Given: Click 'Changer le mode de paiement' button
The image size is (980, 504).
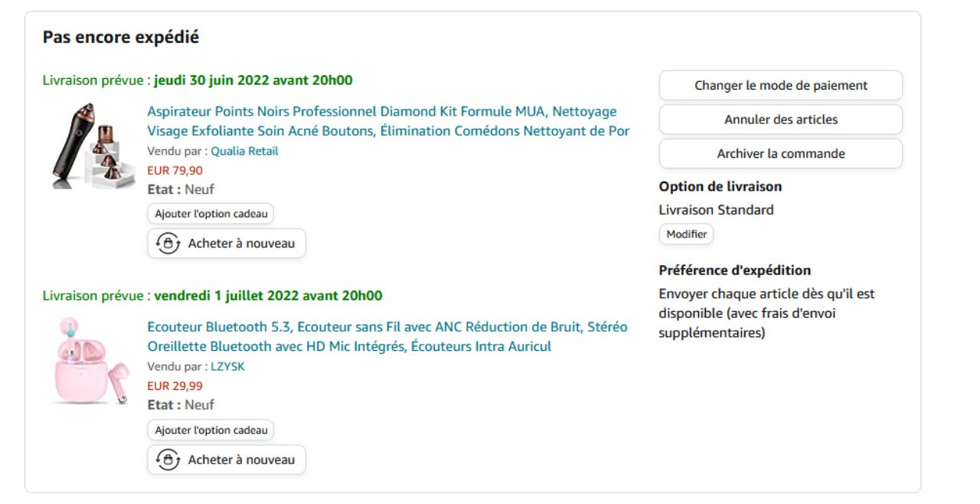Looking at the screenshot, I should [x=780, y=86].
